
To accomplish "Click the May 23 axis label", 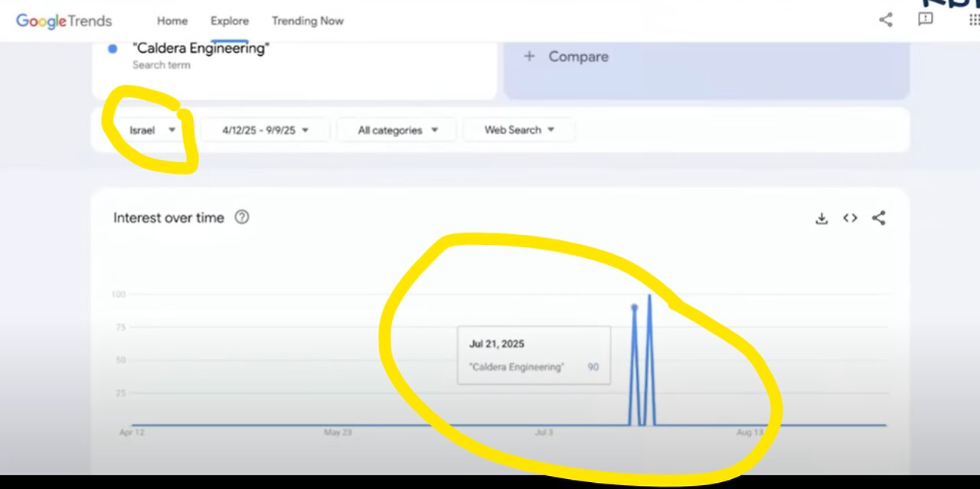I will [337, 432].
